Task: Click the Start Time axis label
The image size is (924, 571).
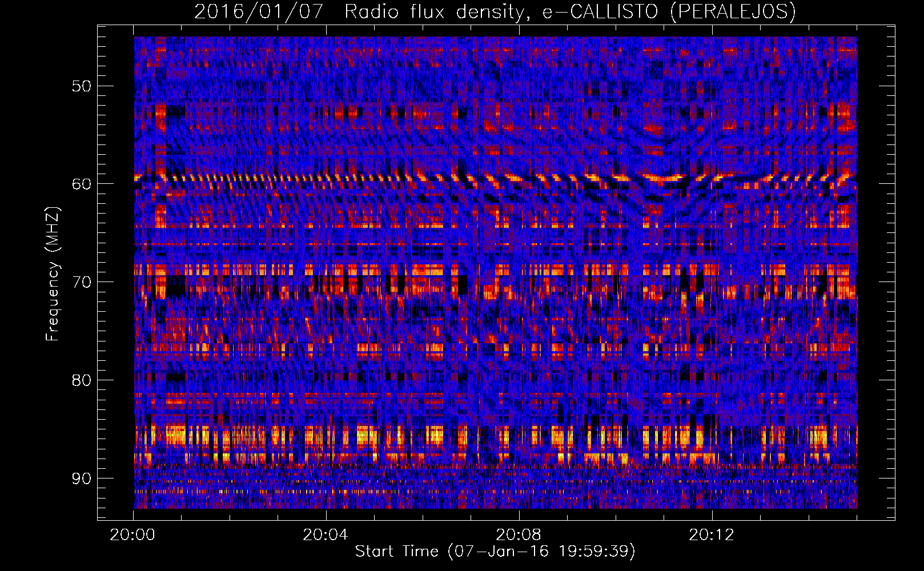Action: pos(495,551)
